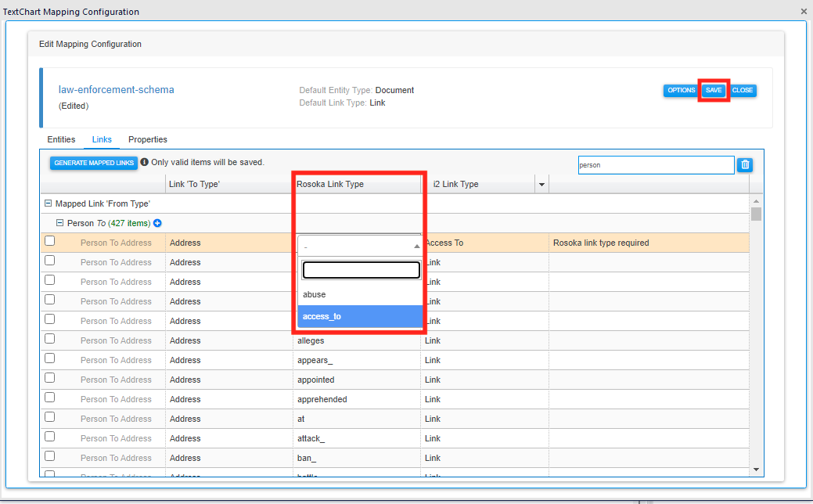Click the scrollbar down arrow icon

pyautogui.click(x=754, y=467)
